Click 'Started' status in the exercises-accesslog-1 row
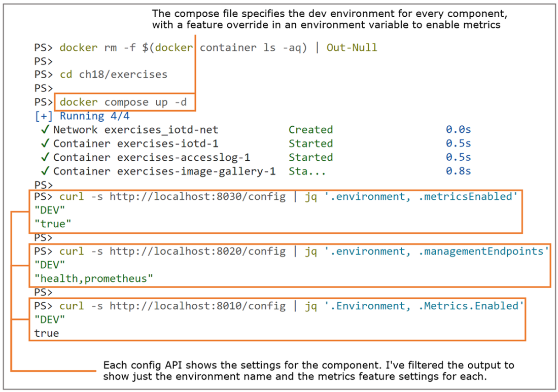Image resolution: width=558 pixels, height=392 pixels. tap(310, 157)
